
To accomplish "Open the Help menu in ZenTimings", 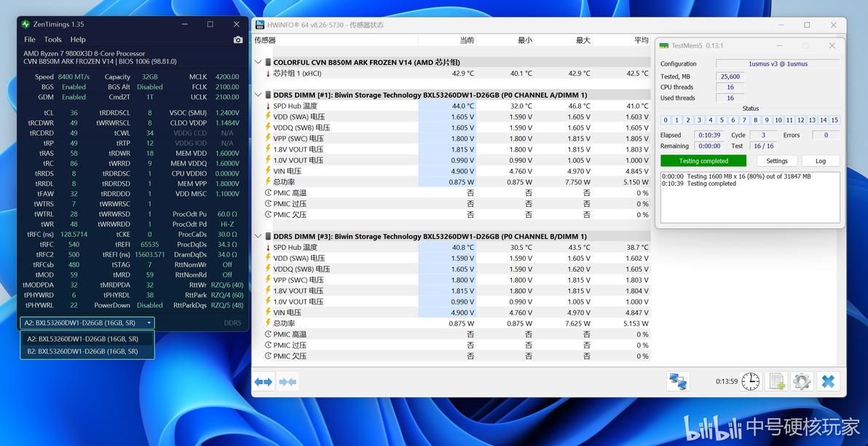I will 78,40.
